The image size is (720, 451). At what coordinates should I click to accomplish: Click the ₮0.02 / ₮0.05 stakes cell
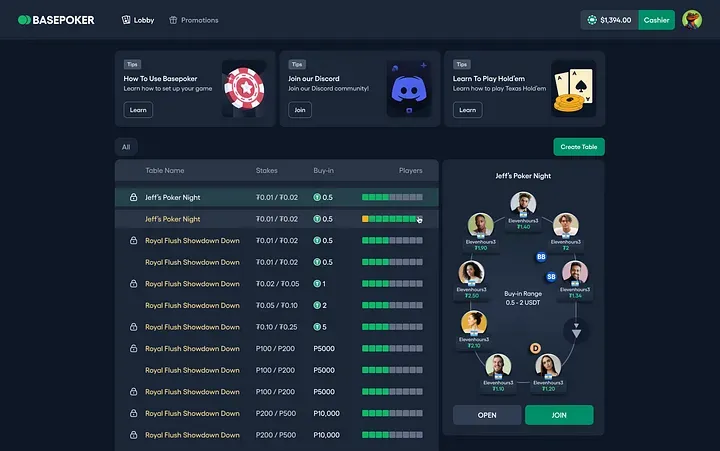pos(277,284)
